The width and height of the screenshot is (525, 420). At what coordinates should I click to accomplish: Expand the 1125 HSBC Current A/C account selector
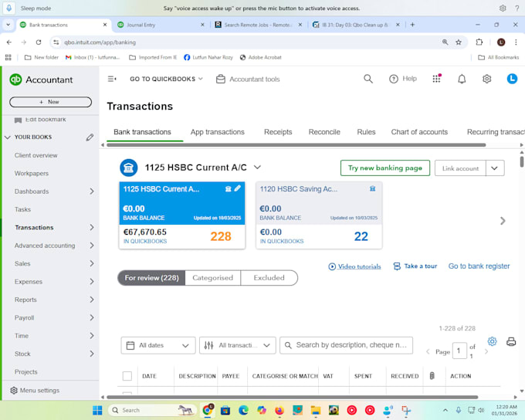[x=257, y=167]
